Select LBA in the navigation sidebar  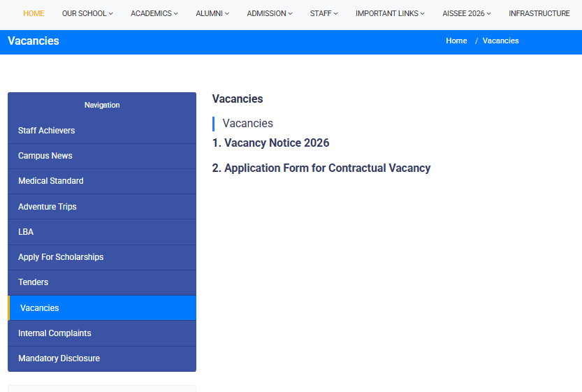click(x=26, y=232)
